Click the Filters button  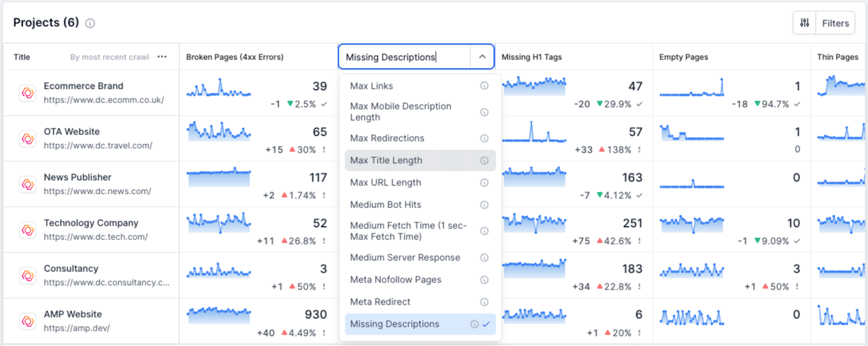tap(835, 23)
